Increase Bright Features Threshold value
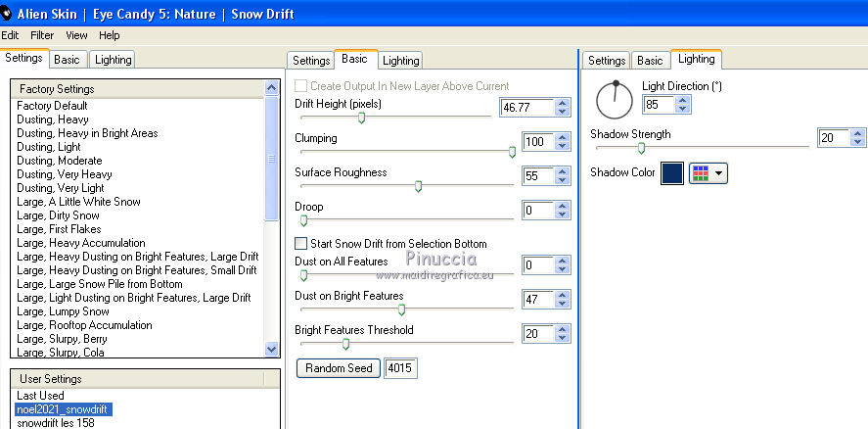The height and width of the screenshot is (429, 868). 563,330
